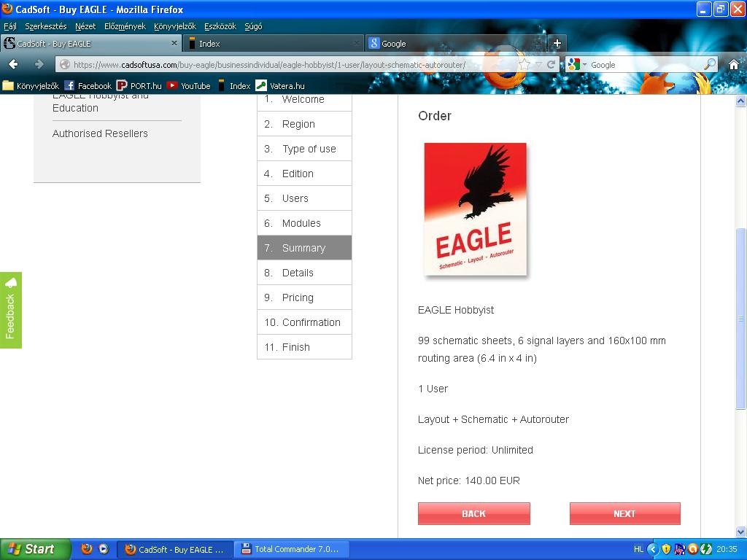Open the Súgó menu

[253, 26]
